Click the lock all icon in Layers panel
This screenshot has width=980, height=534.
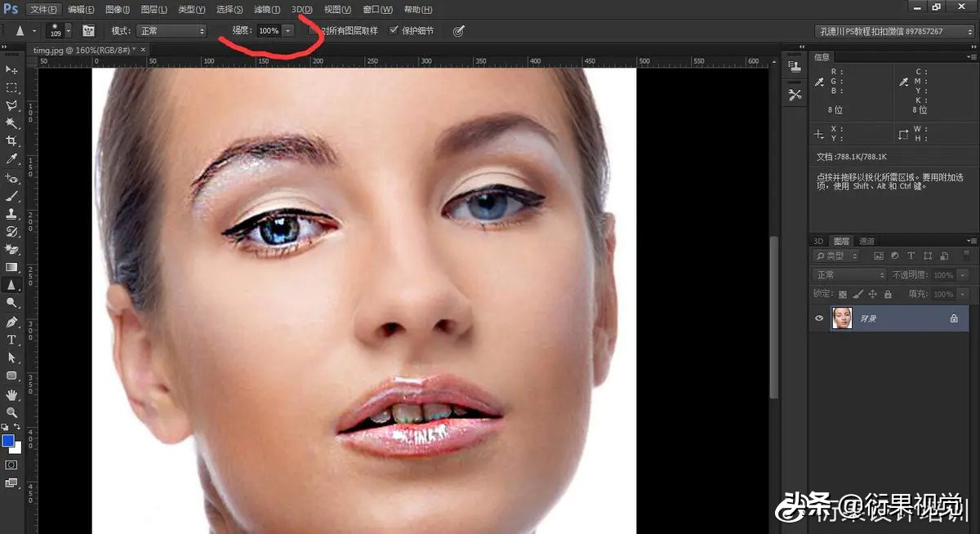tap(886, 294)
